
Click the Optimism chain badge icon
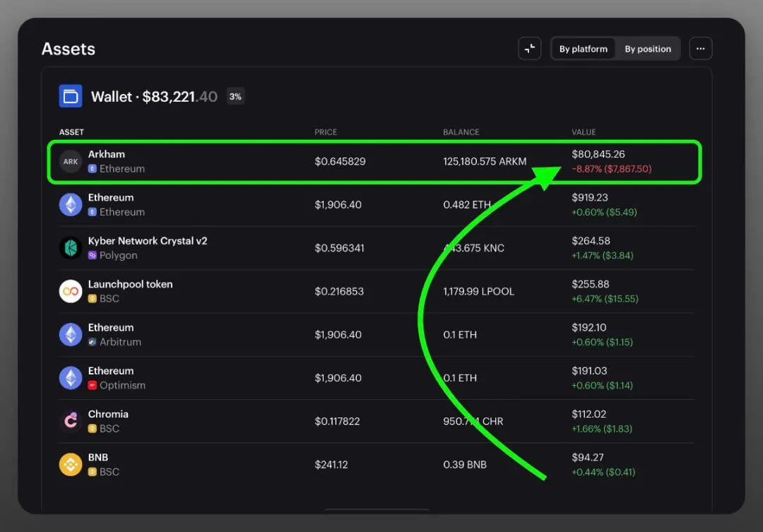point(92,386)
